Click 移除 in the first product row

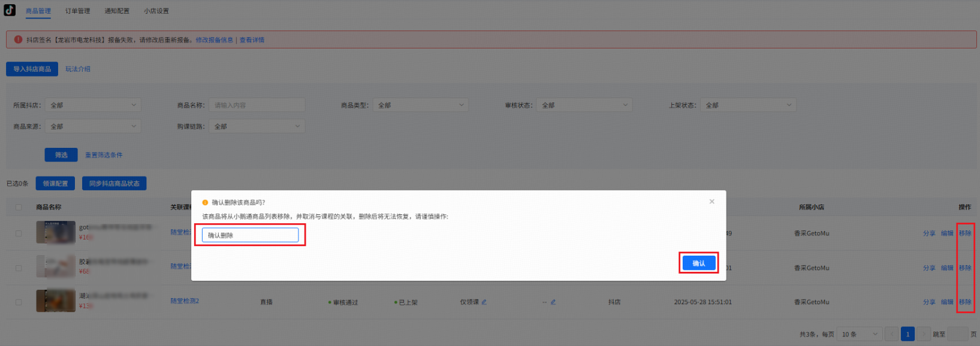(x=965, y=233)
